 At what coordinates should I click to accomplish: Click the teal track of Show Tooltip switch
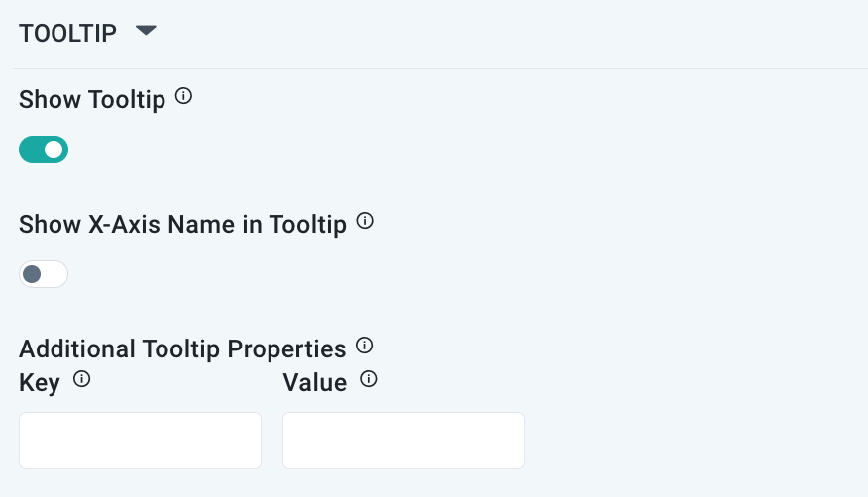[31, 149]
